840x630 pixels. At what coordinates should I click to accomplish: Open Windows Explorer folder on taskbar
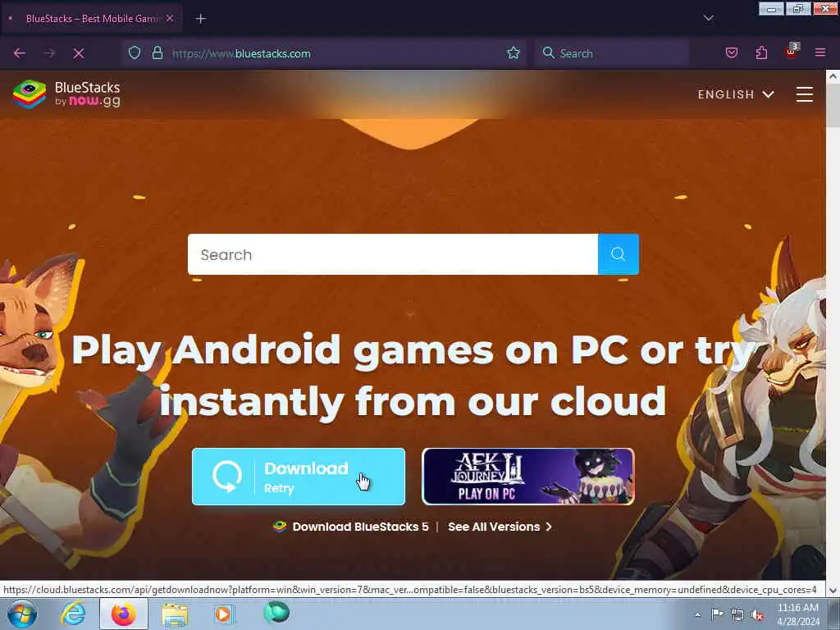click(x=175, y=614)
